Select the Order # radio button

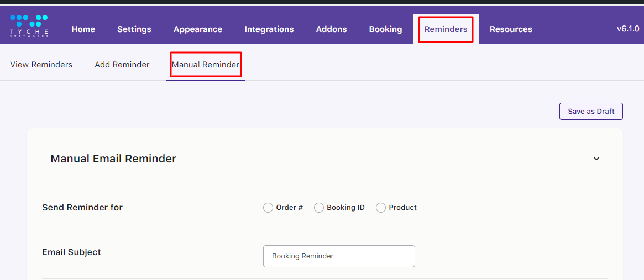[x=268, y=208]
